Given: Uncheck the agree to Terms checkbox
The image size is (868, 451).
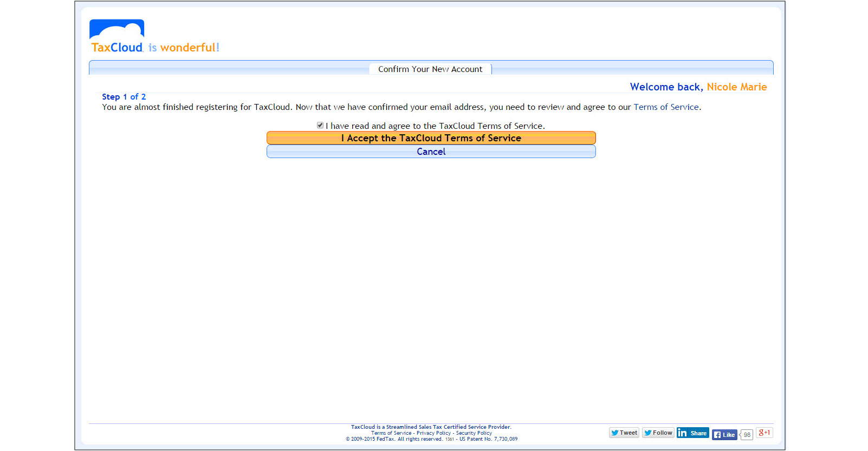Looking at the screenshot, I should coord(320,125).
